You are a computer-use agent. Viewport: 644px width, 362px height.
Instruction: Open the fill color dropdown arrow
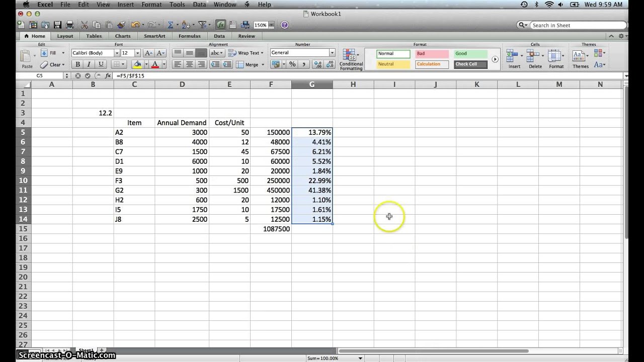coord(146,64)
